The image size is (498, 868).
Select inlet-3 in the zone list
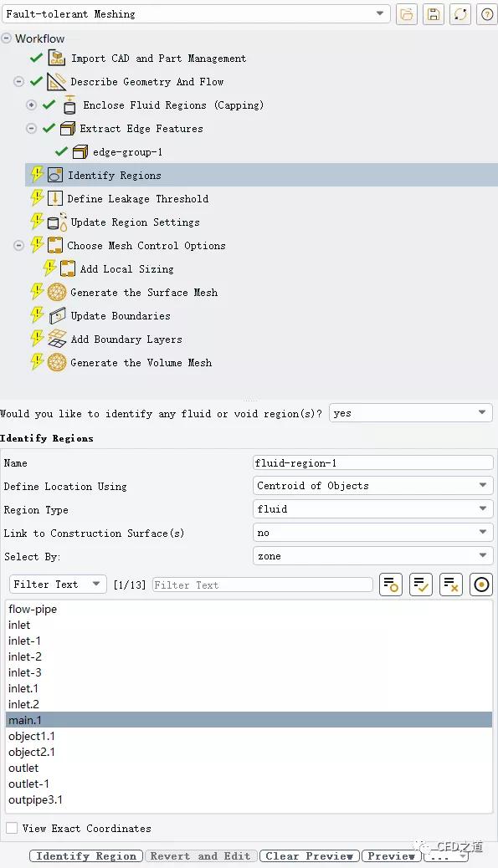tap(249, 672)
